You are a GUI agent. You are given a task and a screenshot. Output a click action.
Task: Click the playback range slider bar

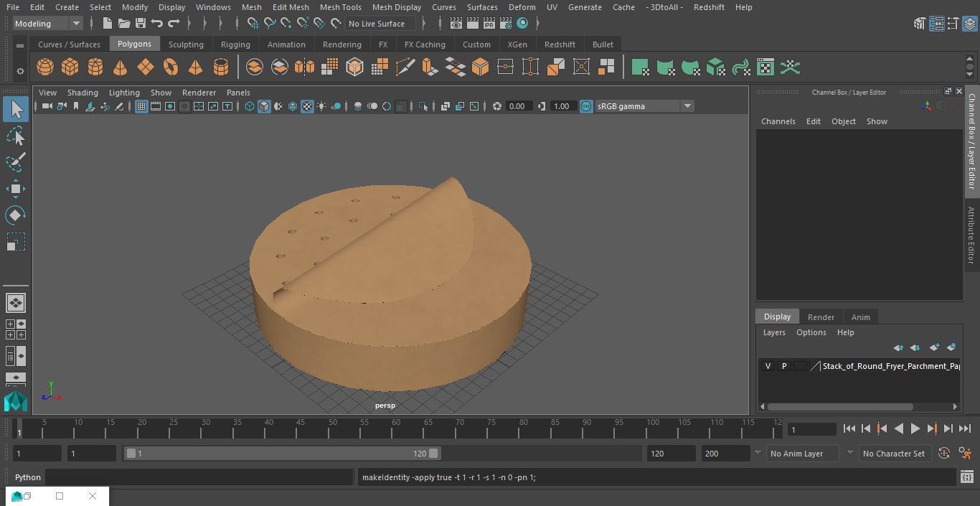pos(283,454)
